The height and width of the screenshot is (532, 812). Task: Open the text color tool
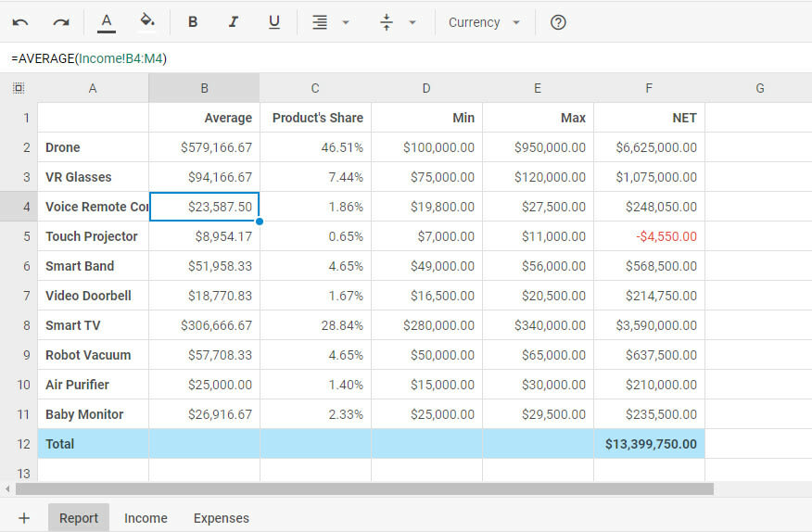tap(107, 23)
